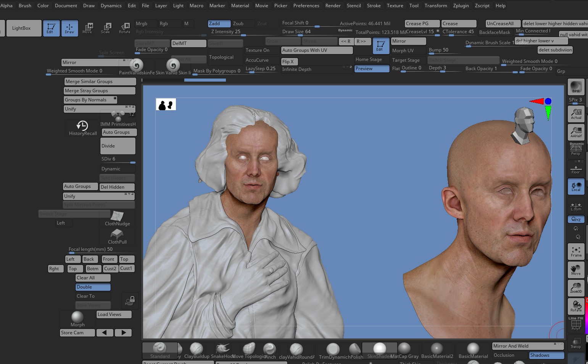The image size is (588, 364).
Task: Toggle Persp view icon
Action: (576, 149)
